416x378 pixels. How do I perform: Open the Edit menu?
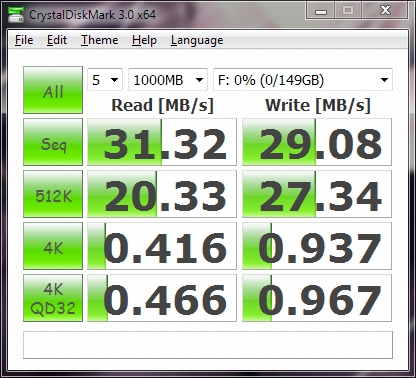tap(57, 40)
